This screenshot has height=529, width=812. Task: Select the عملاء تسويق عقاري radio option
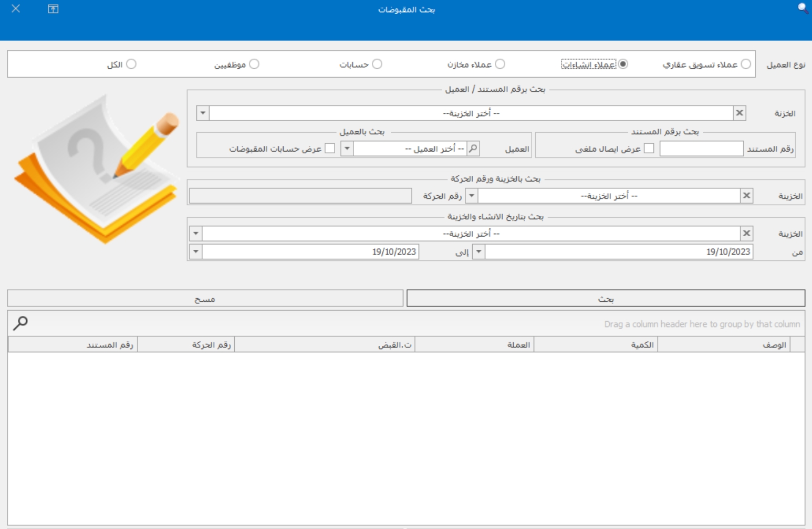[x=746, y=64]
